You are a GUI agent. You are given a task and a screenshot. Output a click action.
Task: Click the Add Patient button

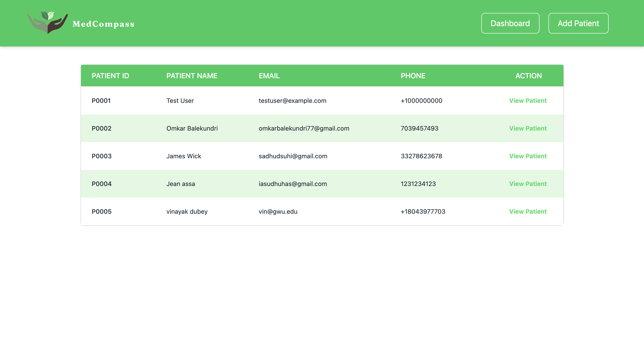coord(578,23)
